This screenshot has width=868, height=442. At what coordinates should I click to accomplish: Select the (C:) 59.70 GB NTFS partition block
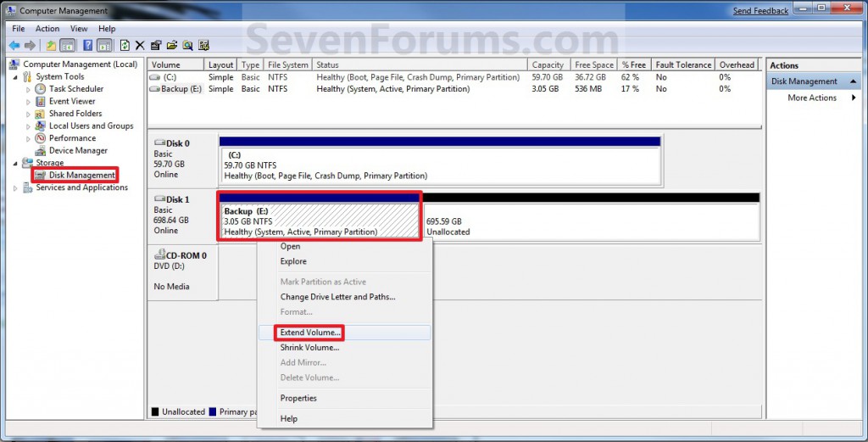441,165
